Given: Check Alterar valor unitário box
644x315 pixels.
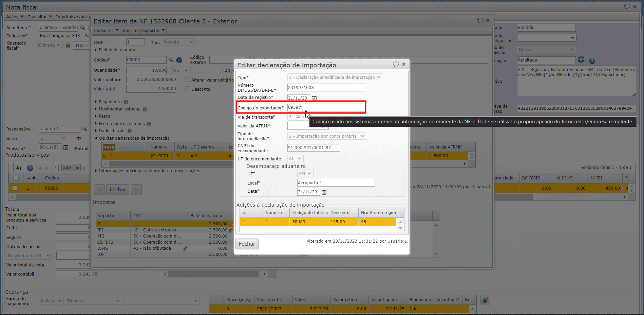Looking at the screenshot, I should tap(188, 80).
